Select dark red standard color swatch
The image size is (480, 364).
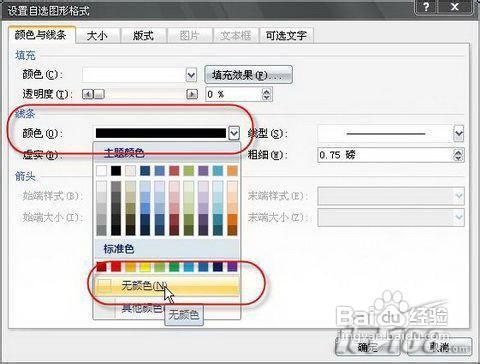tap(101, 267)
